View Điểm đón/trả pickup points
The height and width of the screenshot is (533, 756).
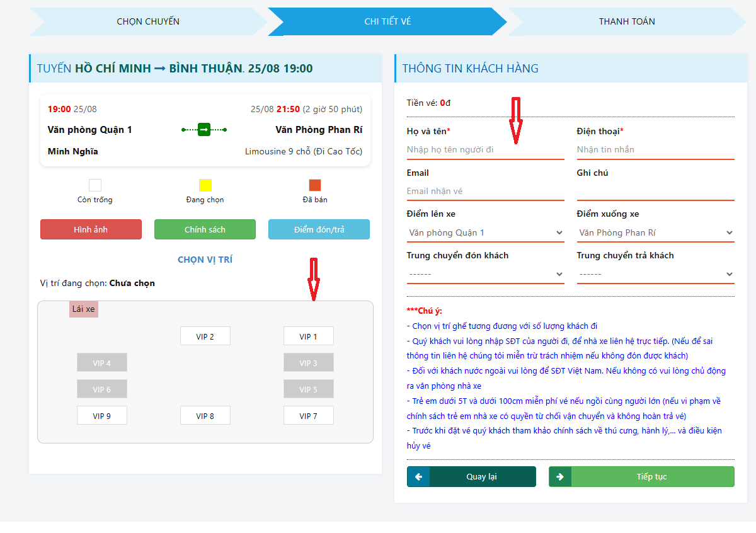pyautogui.click(x=319, y=230)
